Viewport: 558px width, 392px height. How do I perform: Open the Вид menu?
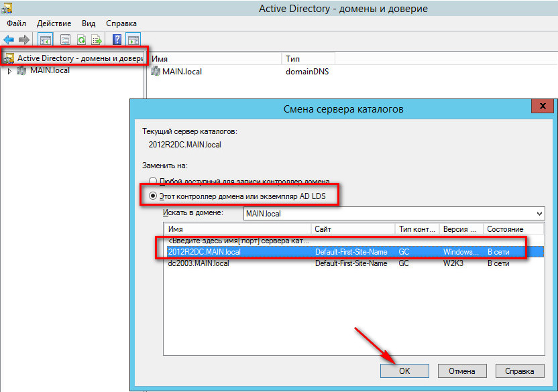click(x=89, y=23)
